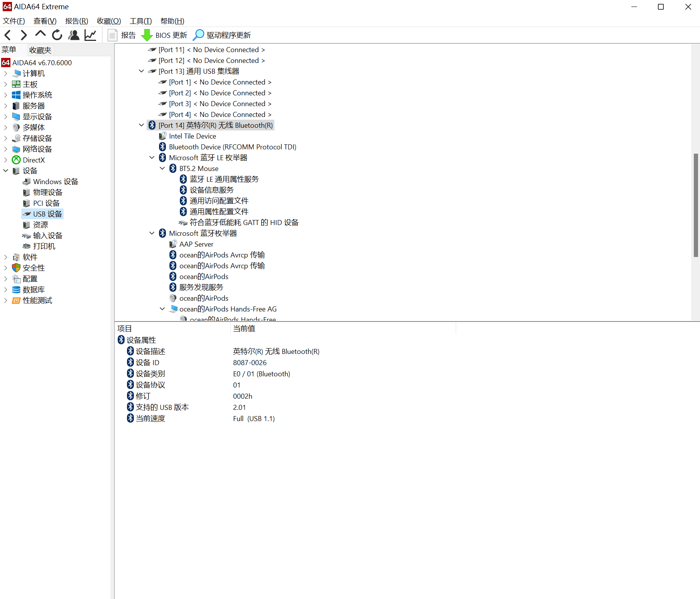This screenshot has width=700, height=599.
Task: Click the back navigation arrow icon
Action: [7, 35]
